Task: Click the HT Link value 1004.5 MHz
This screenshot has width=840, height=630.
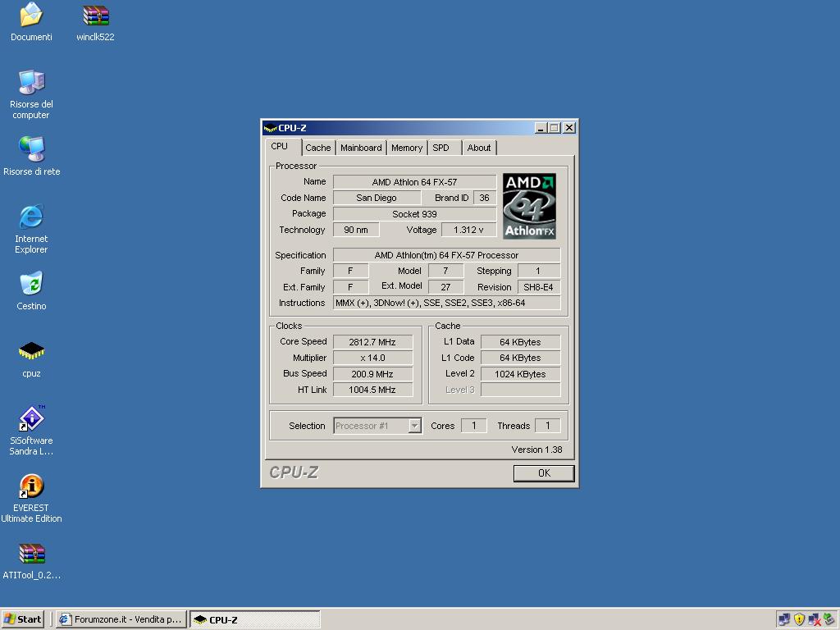Action: click(373, 390)
